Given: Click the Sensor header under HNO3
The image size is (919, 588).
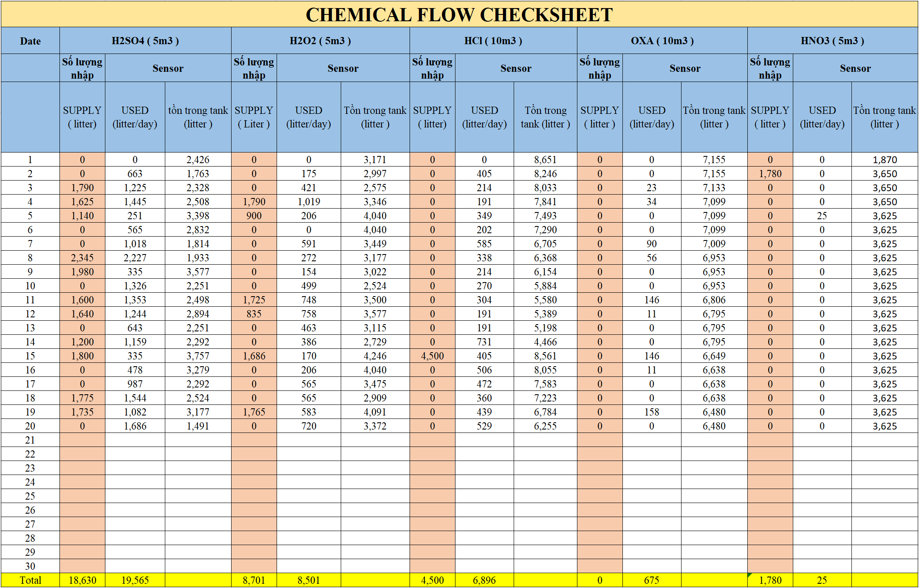Looking at the screenshot, I should (855, 68).
